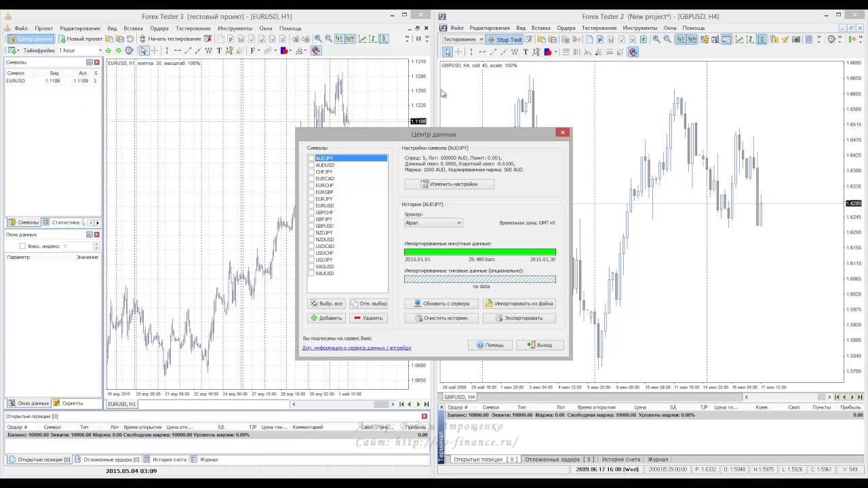Tick the GBPUSD checkbox
Image resolution: width=868 pixels, height=488 pixels.
311,226
